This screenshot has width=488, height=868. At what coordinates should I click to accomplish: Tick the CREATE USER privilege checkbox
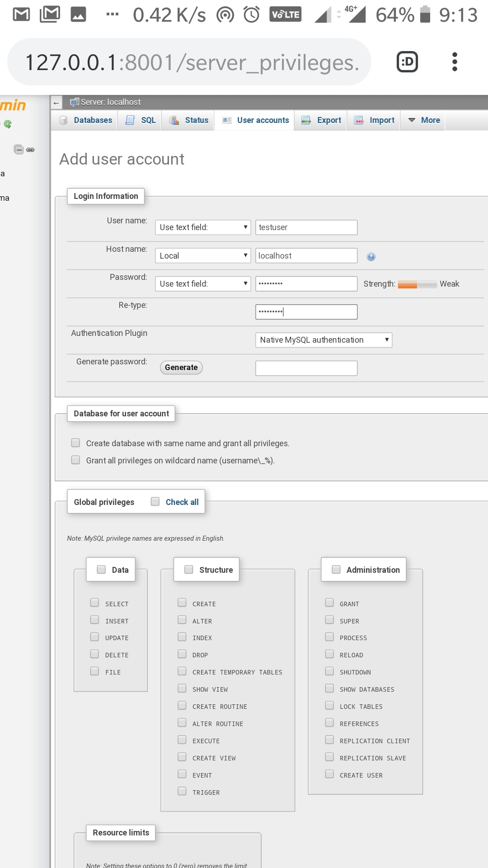[x=329, y=774]
